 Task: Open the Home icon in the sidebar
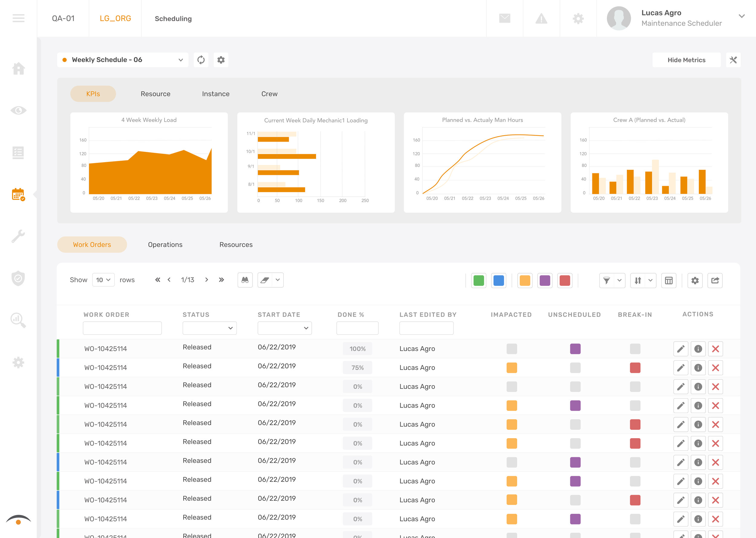point(18,69)
